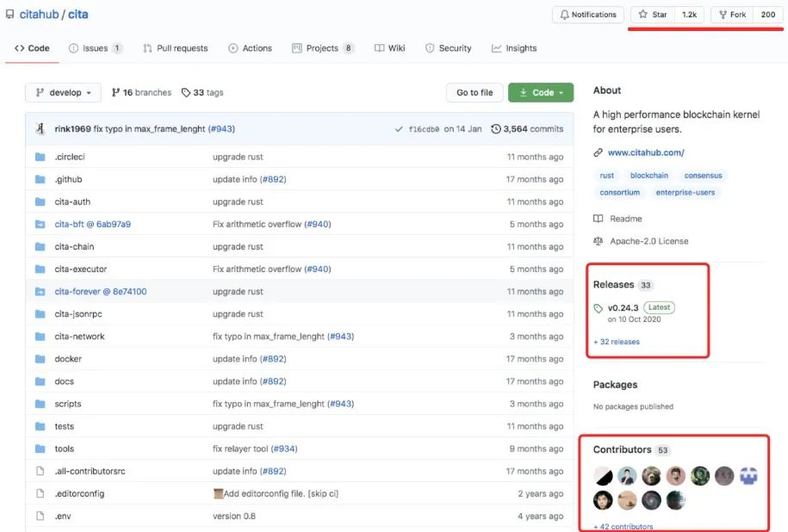Open the cita-network folder
This screenshot has height=532, width=788.
(x=79, y=337)
